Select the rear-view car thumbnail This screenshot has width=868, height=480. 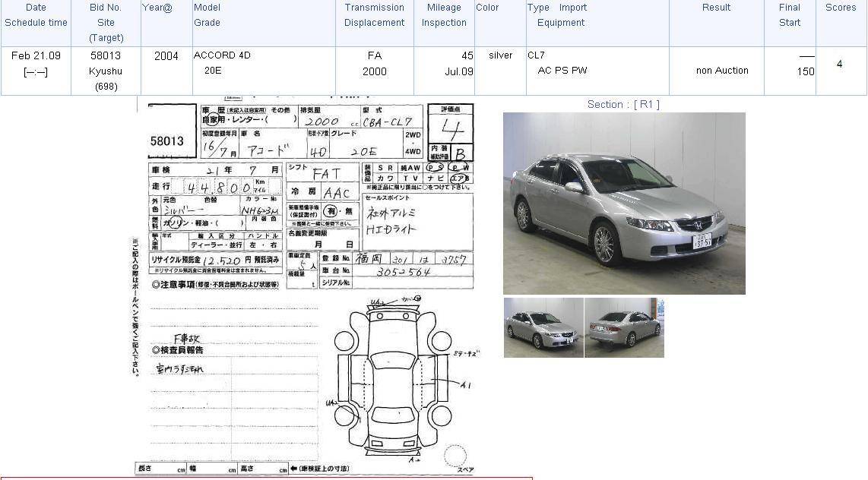[x=625, y=328]
